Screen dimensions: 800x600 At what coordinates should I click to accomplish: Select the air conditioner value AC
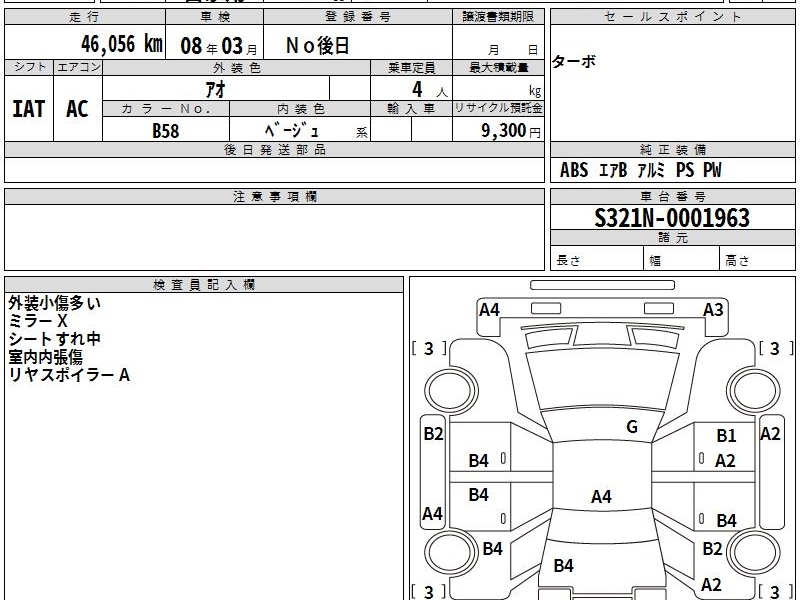pyautogui.click(x=77, y=109)
